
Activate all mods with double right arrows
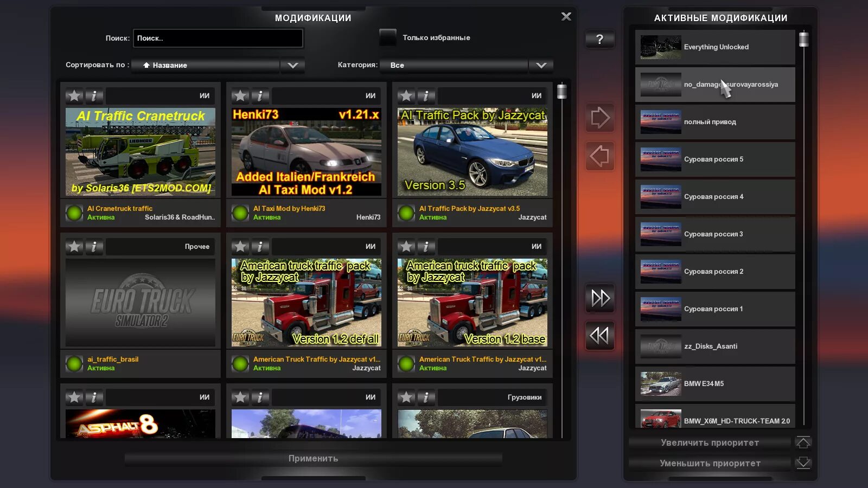pos(599,298)
